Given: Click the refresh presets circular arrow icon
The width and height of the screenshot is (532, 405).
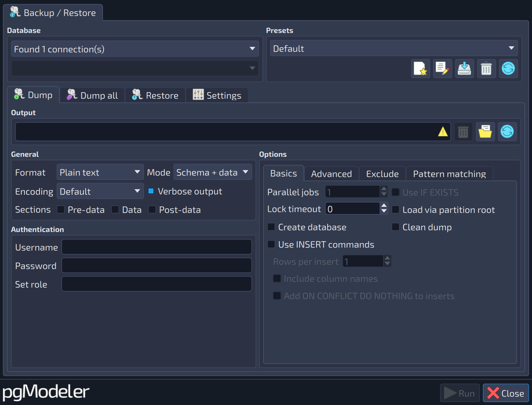Looking at the screenshot, I should [508, 69].
